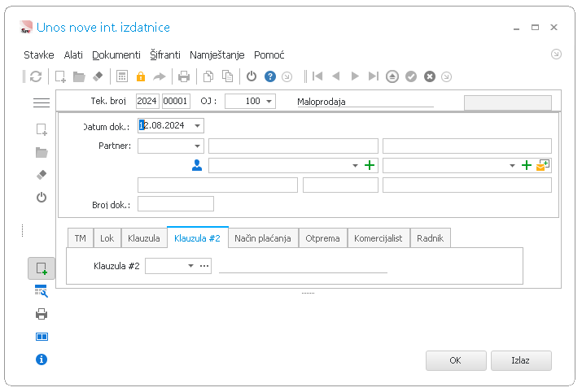Click the Izlaz button
582x392 pixels.
(521, 360)
